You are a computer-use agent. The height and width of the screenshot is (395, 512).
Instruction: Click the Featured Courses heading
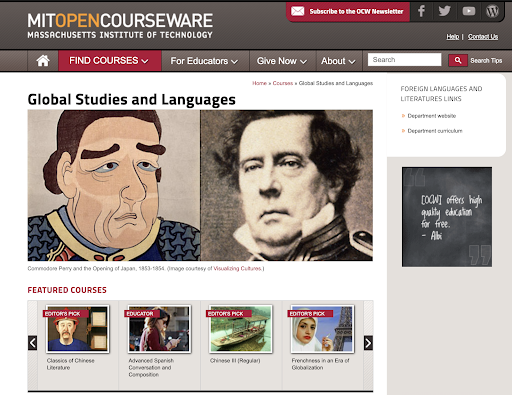click(67, 290)
